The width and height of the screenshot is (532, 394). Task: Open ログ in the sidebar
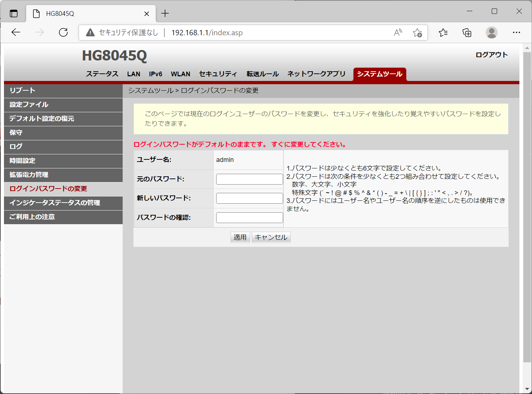63,147
